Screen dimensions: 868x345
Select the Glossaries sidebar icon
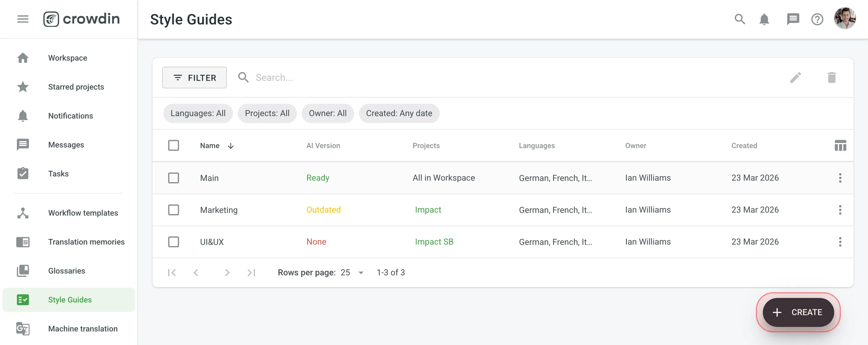(23, 271)
